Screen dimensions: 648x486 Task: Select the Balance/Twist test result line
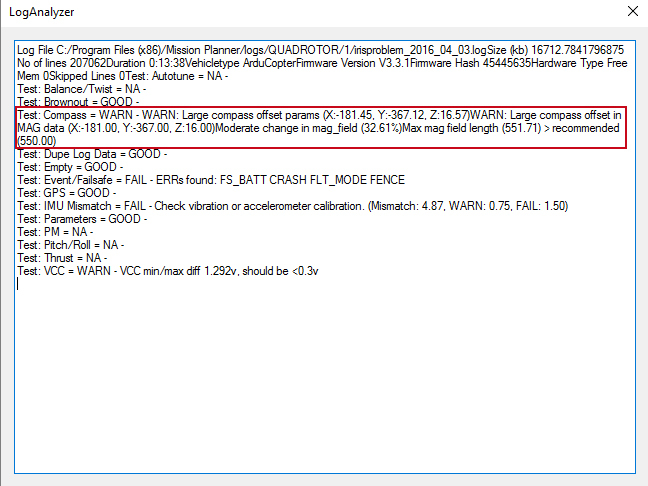click(82, 89)
